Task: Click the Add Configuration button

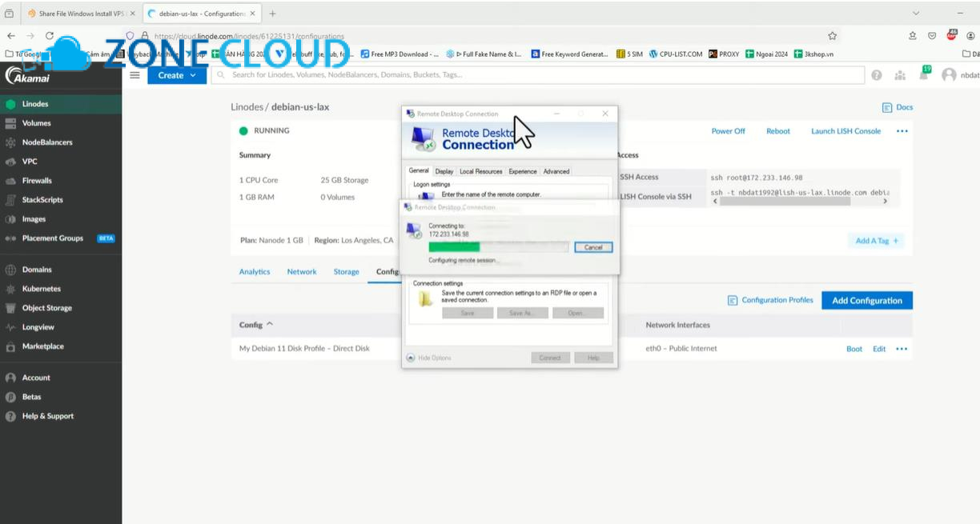Action: 866,300
